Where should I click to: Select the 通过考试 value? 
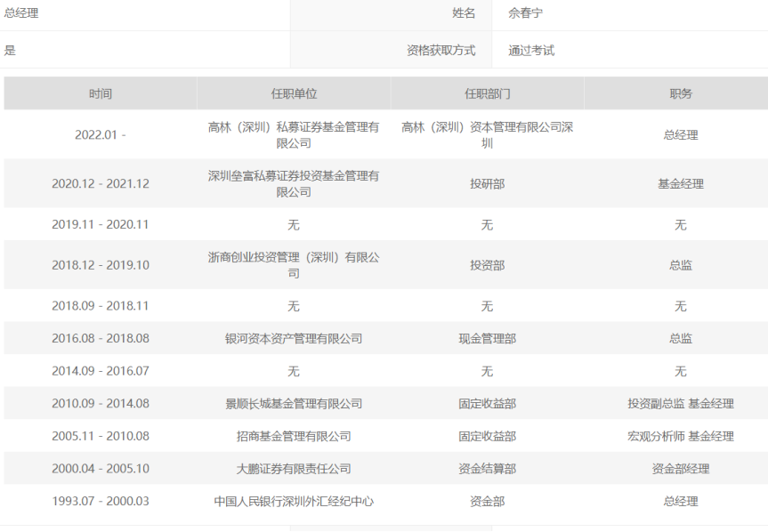click(531, 51)
